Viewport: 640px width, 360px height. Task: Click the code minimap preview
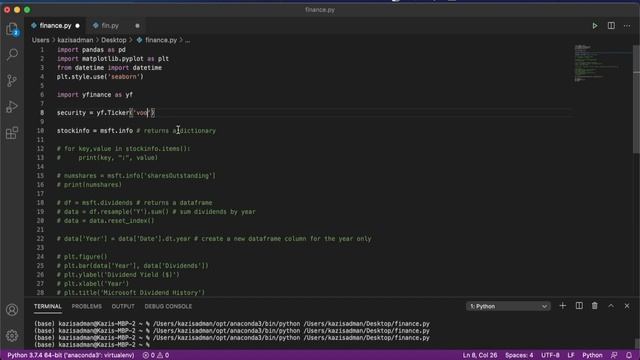tap(602, 63)
